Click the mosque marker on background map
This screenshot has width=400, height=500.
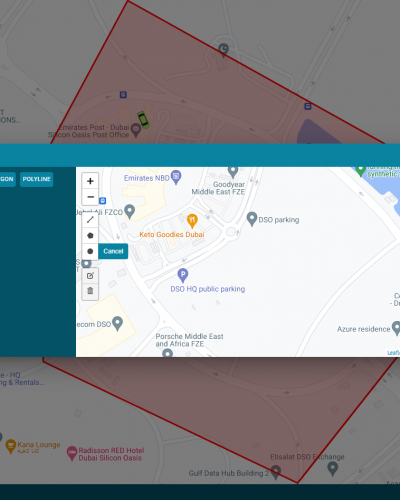pyautogui.click(x=223, y=50)
